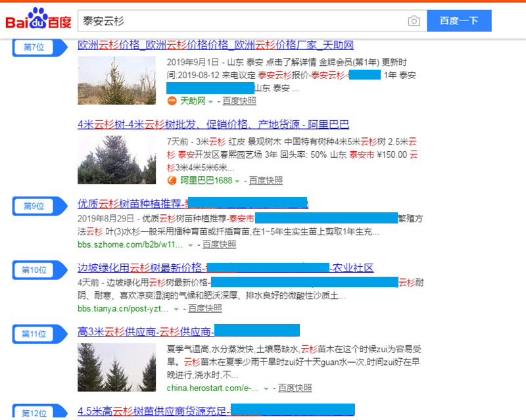Open the 欧洲云杉 result tree thumbnail

click(117, 80)
